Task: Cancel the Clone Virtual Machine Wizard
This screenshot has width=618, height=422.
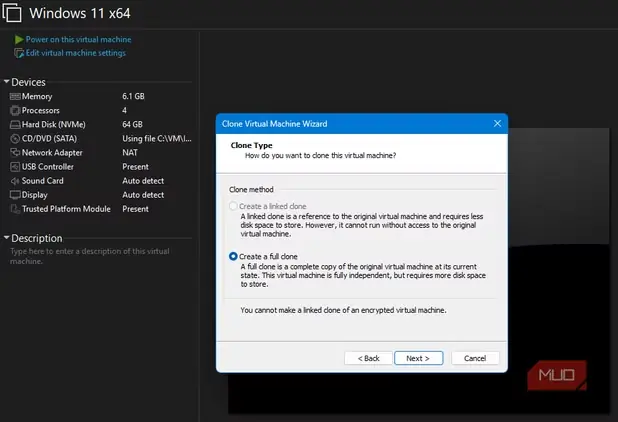Action: 475,358
